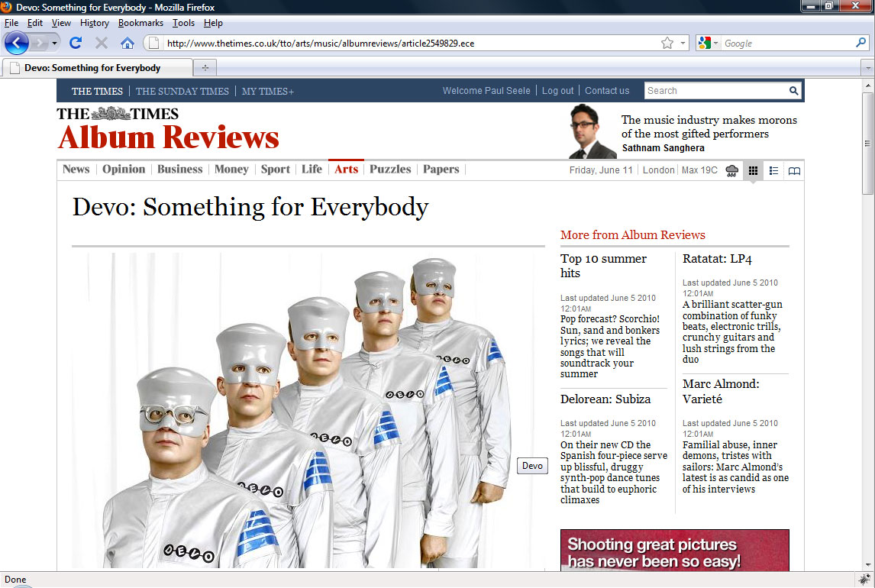Open the back/forward history dropdown arrow
The height and width of the screenshot is (588, 875).
tap(54, 43)
